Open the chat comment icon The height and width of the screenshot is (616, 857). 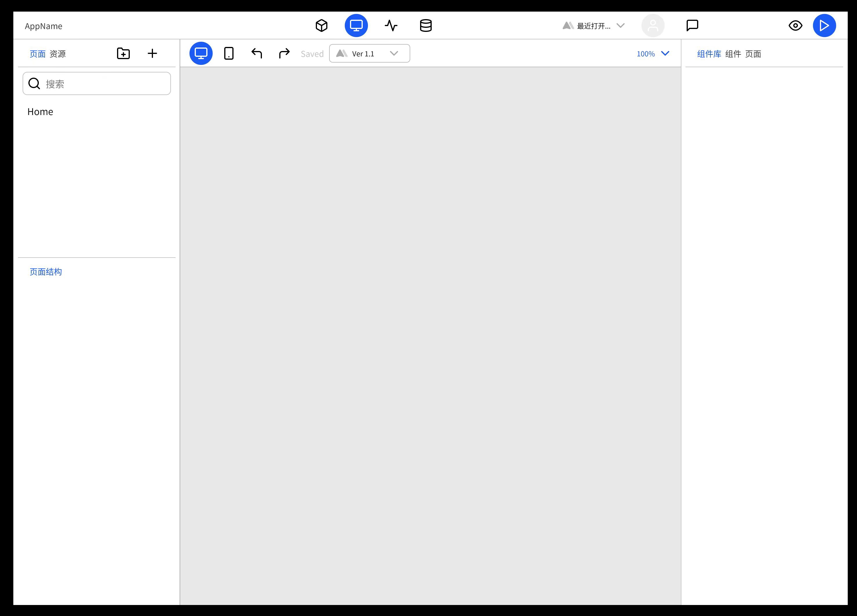[692, 26]
